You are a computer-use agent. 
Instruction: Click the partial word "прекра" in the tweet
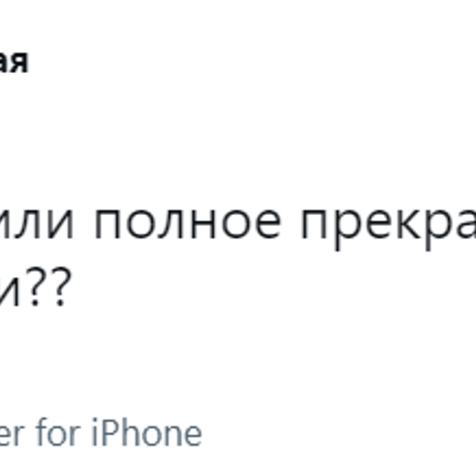pyautogui.click(x=389, y=226)
